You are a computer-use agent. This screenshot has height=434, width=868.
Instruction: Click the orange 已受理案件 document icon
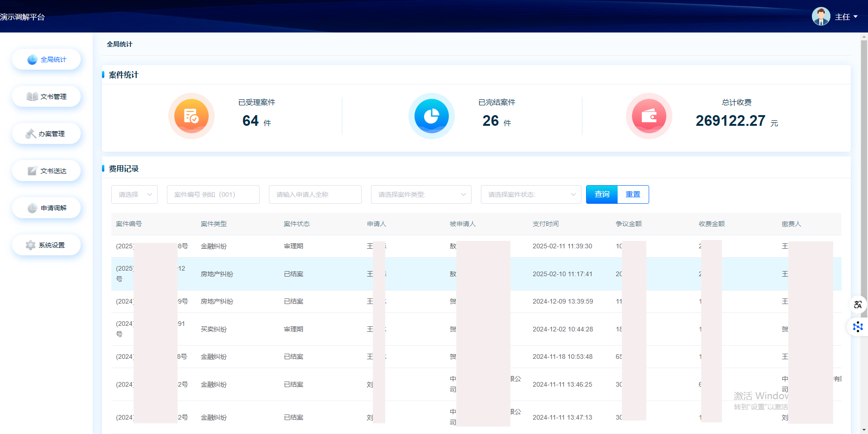click(x=191, y=116)
